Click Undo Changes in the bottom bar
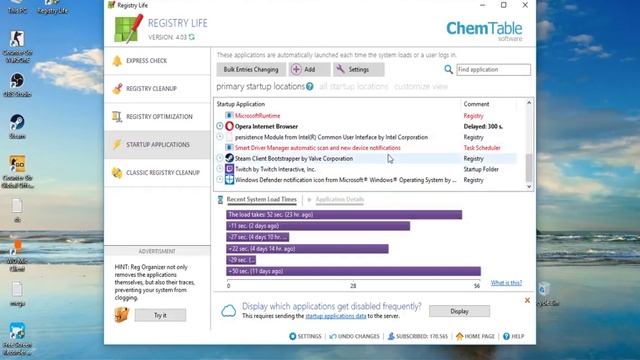The width and height of the screenshot is (640, 360). [354, 336]
